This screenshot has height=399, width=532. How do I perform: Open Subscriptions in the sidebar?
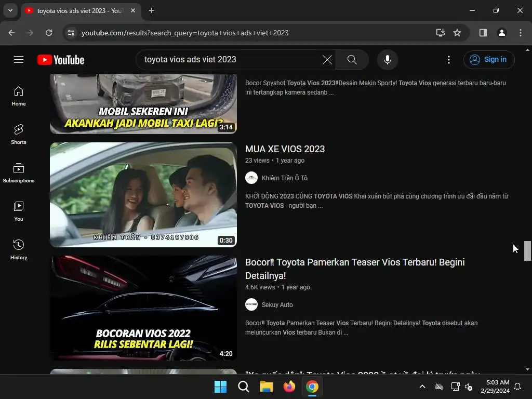(19, 173)
